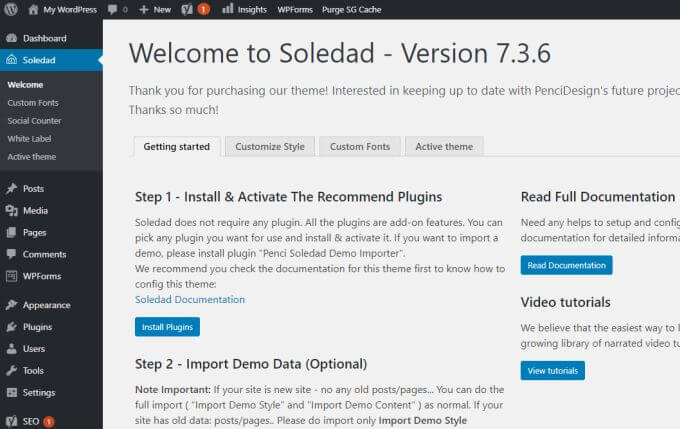The width and height of the screenshot is (680, 429).
Task: Click the Appearance paintbrush icon in sidebar
Action: point(11,305)
